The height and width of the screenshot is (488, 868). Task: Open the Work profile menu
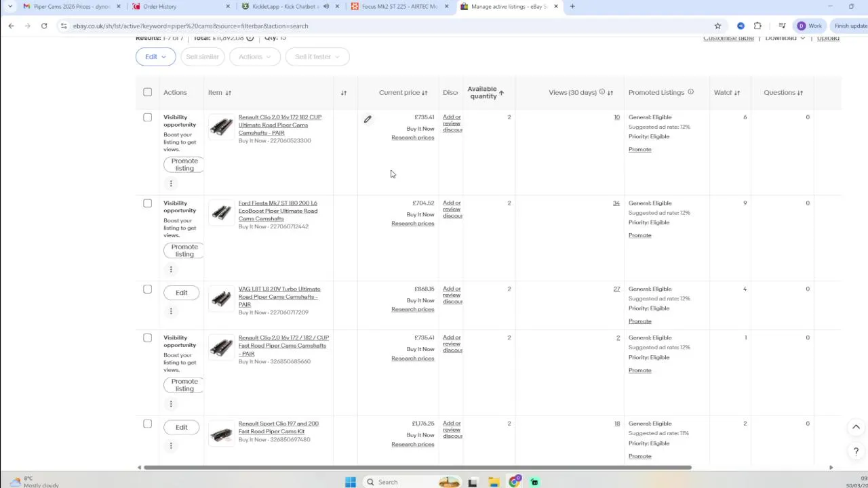click(x=809, y=26)
